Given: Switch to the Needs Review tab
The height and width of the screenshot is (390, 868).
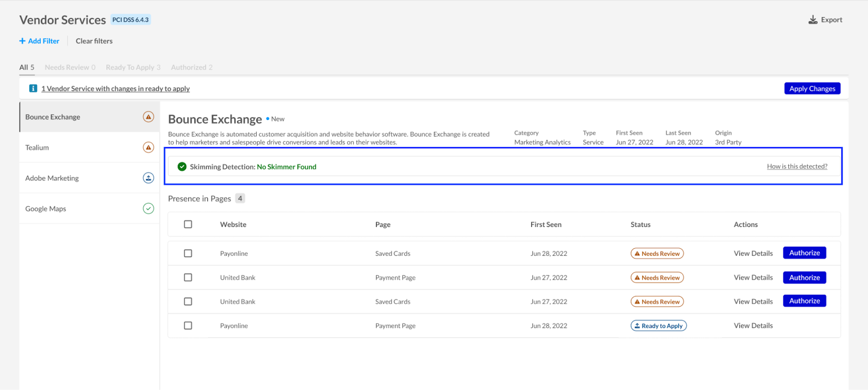Looking at the screenshot, I should click(70, 67).
